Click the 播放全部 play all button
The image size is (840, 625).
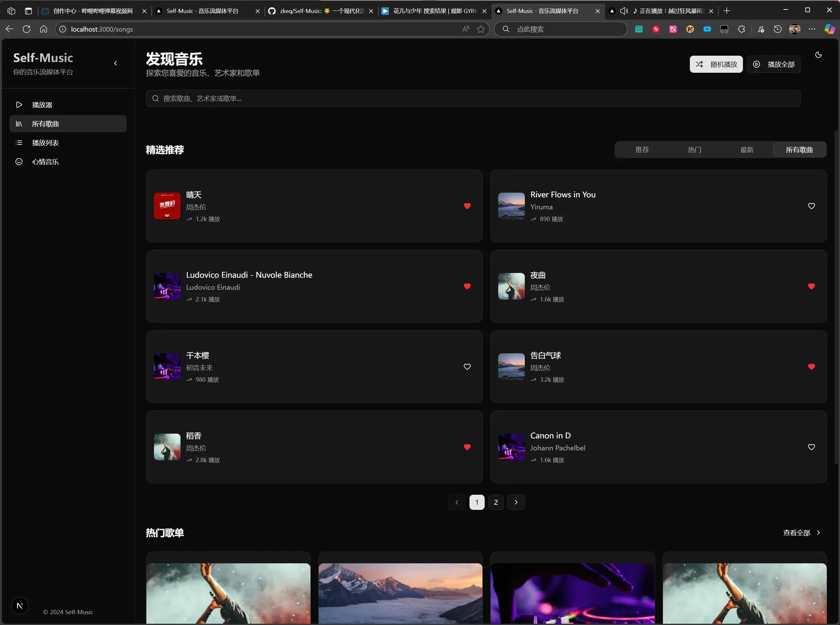[x=773, y=64]
